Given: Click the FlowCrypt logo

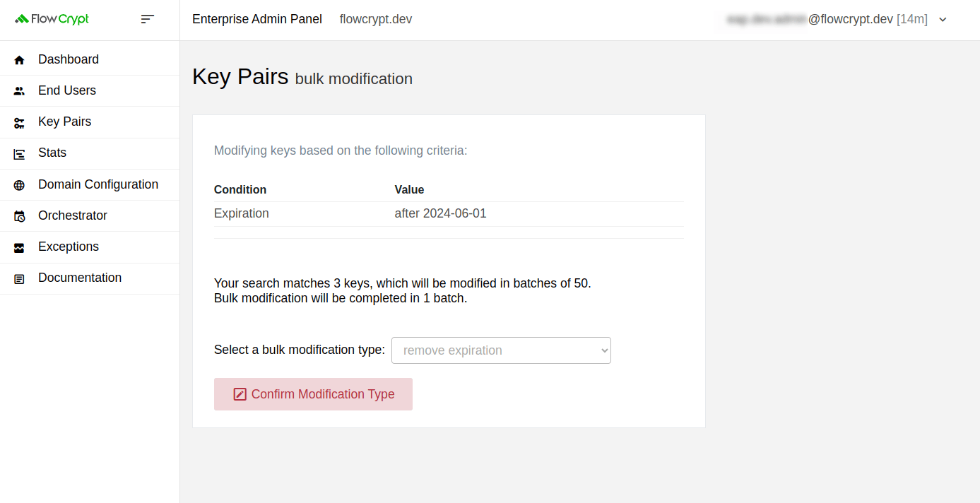Looking at the screenshot, I should click(x=52, y=19).
